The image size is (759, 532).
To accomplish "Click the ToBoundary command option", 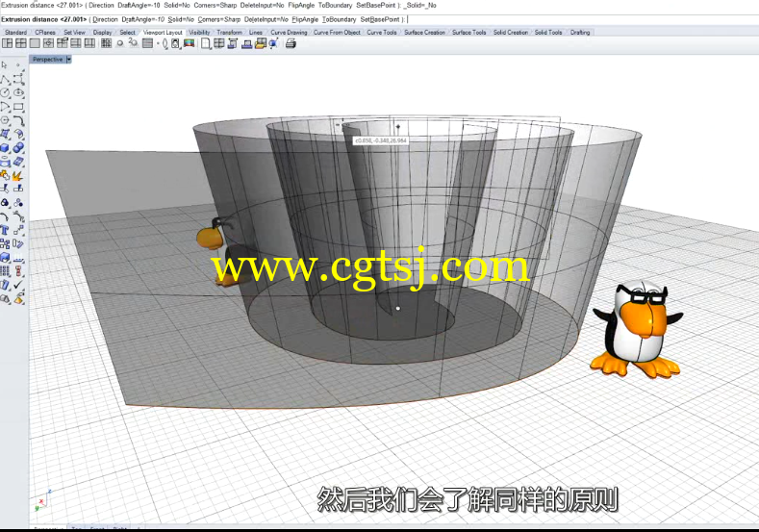I will tap(339, 20).
